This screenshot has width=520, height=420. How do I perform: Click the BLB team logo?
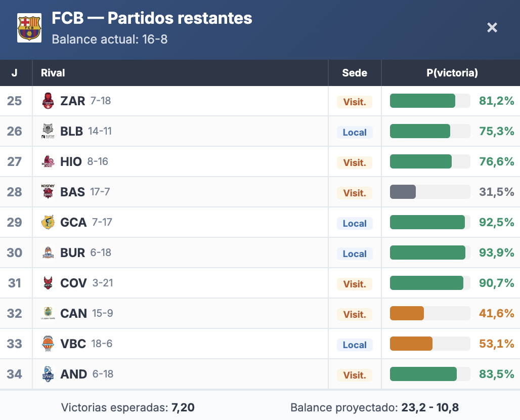point(48,131)
